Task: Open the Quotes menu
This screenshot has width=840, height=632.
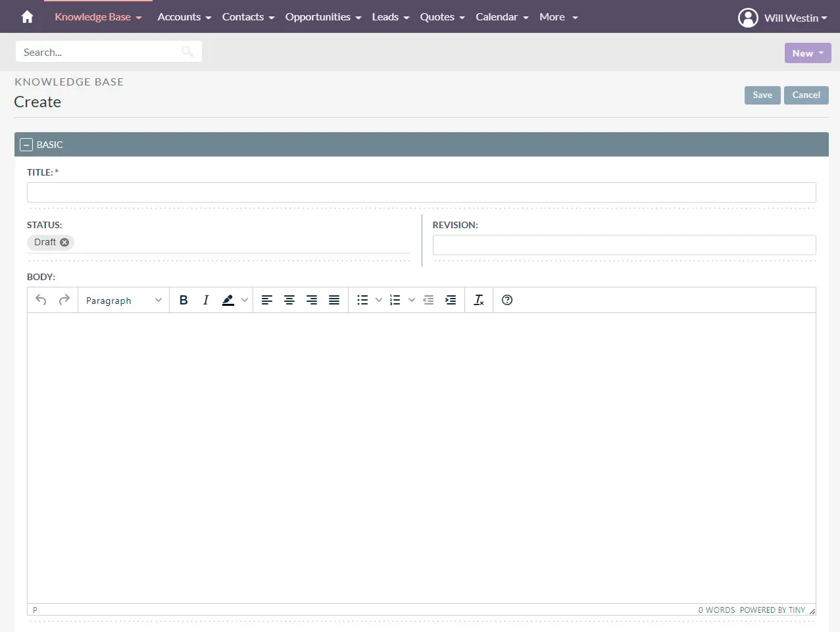Action: [x=442, y=17]
